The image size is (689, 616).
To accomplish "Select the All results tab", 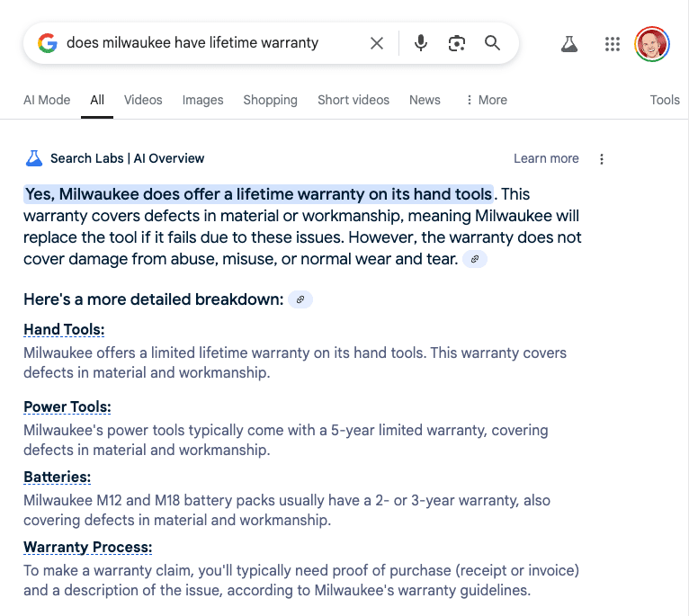I will 97,100.
